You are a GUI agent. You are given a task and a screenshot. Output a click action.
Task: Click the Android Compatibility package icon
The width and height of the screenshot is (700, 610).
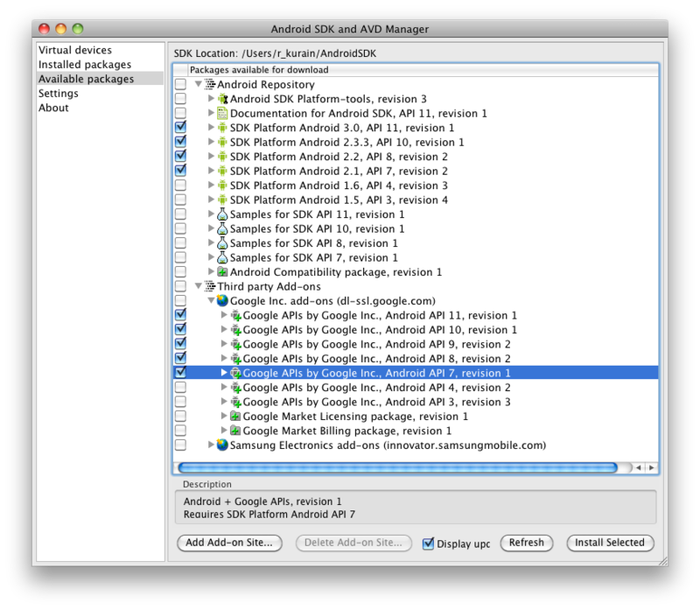pos(222,272)
